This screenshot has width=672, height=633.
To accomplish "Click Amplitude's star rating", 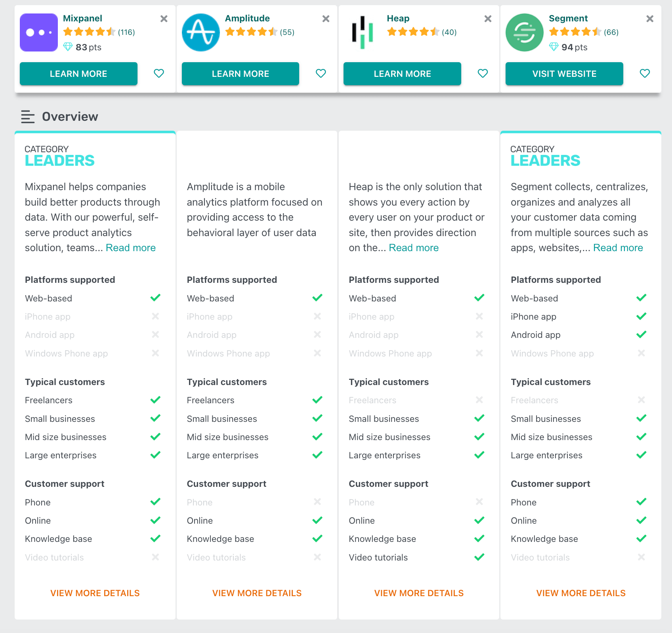I will click(x=251, y=32).
